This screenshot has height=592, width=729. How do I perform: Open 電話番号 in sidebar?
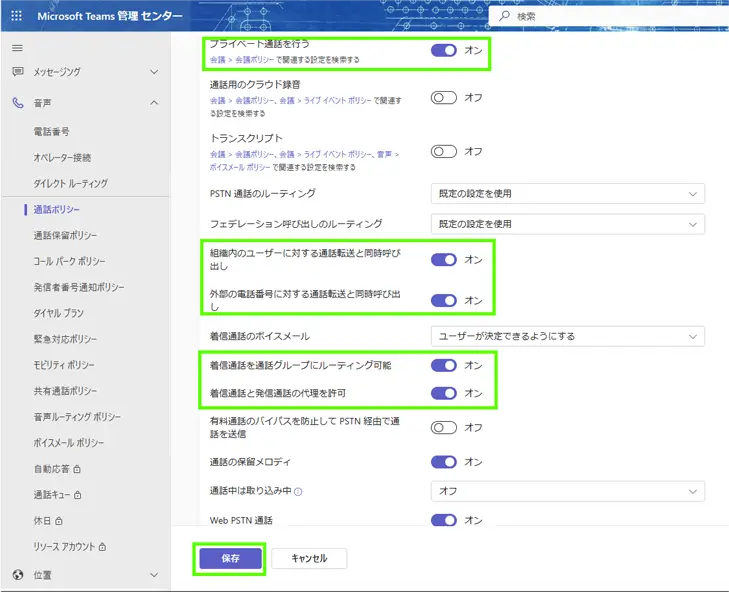point(51,132)
